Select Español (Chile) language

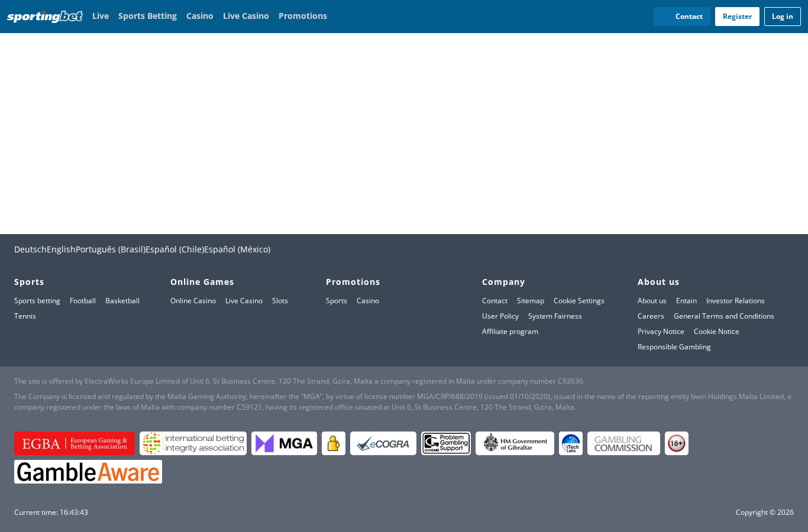(174, 249)
